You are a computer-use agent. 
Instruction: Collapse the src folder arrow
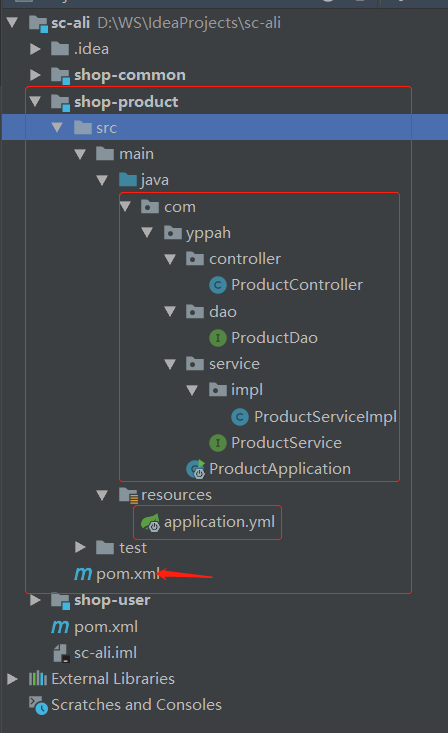click(x=57, y=127)
